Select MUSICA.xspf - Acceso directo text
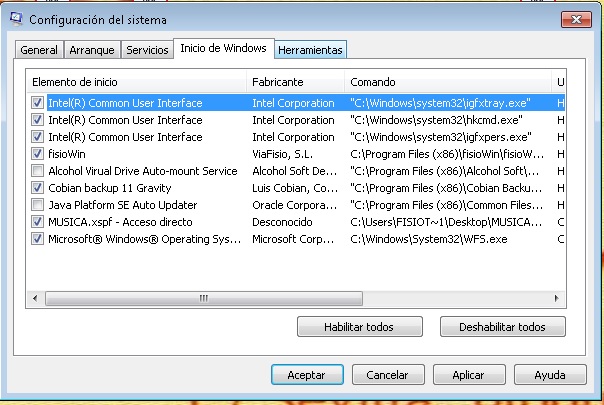 point(120,222)
